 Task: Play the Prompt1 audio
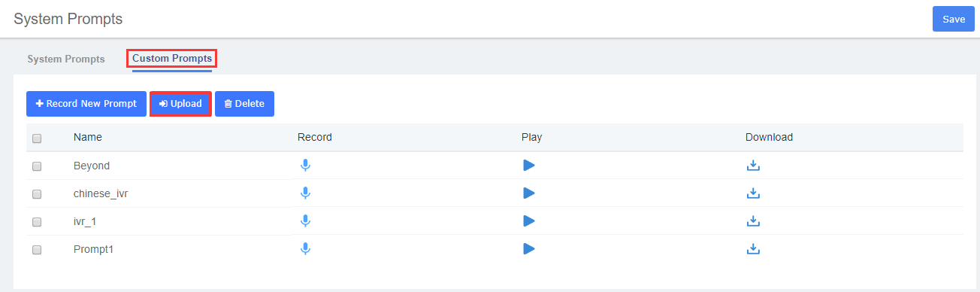529,248
